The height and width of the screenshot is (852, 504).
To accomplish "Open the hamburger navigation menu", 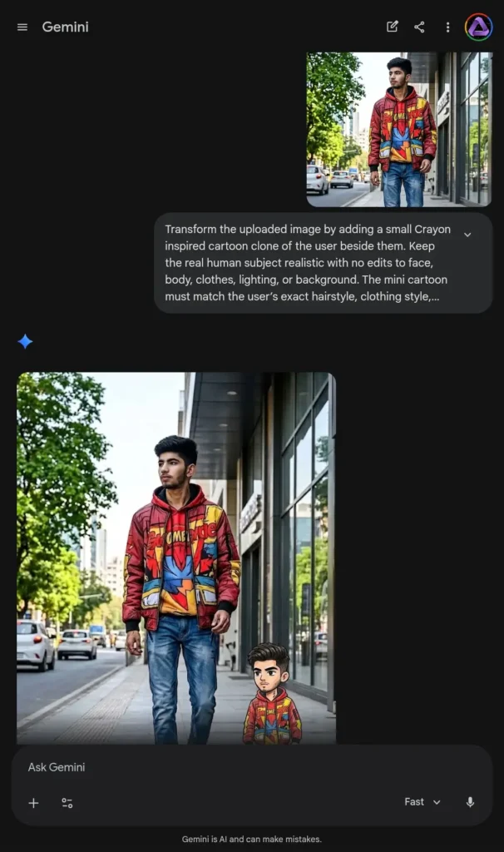I will (22, 27).
